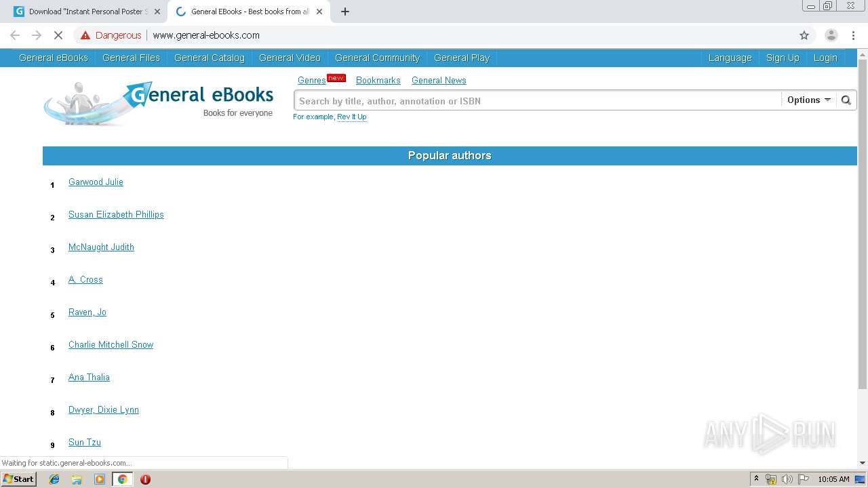Click the page vertical scrollbar thumb
This screenshot has height=488, width=868.
point(863,224)
